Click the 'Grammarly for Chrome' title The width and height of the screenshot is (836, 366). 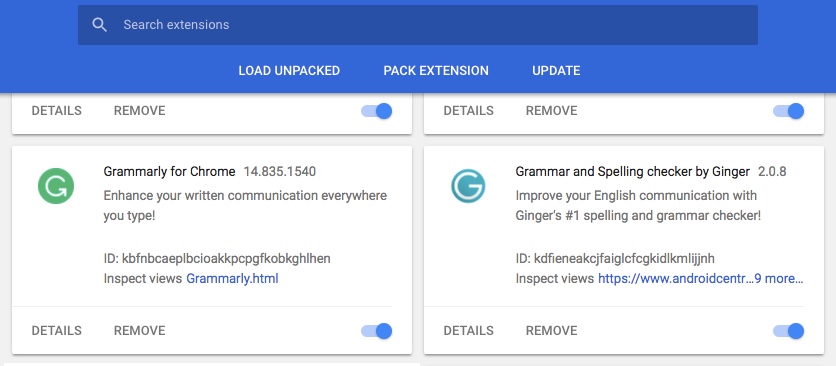click(x=170, y=171)
